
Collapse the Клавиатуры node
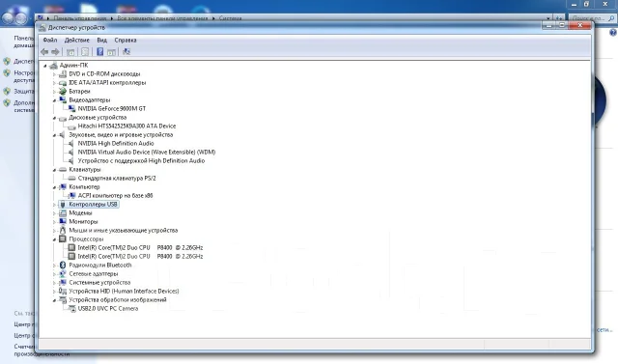tap(54, 170)
